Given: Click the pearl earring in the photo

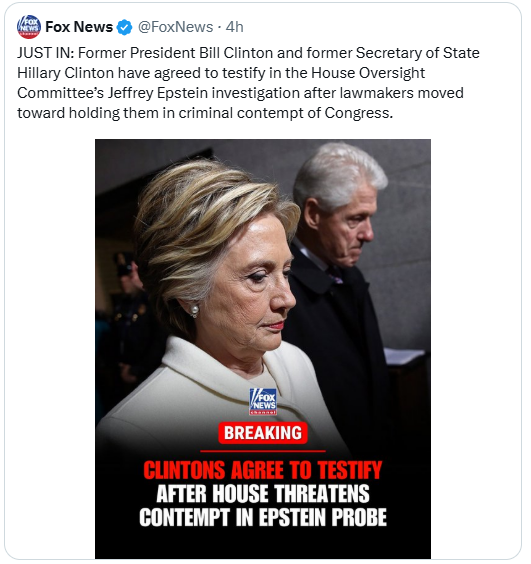Looking at the screenshot, I should click(194, 310).
